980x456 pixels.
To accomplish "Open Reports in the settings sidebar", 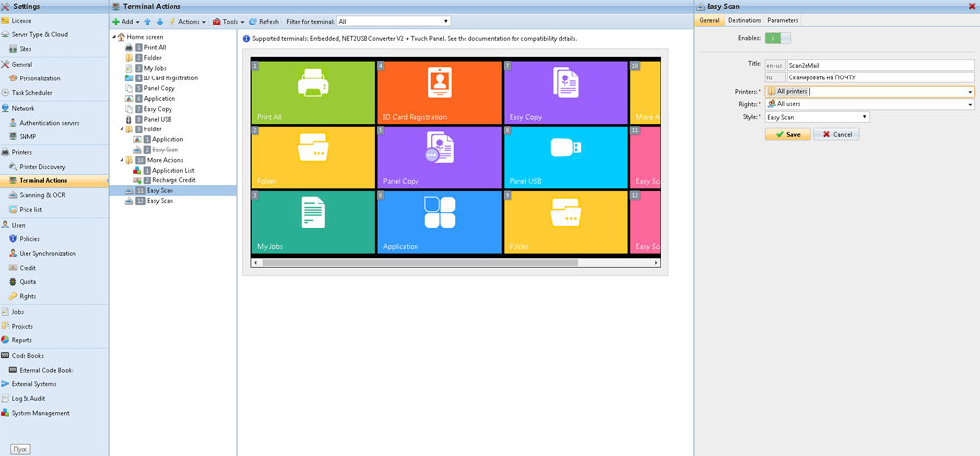I will click(x=22, y=340).
